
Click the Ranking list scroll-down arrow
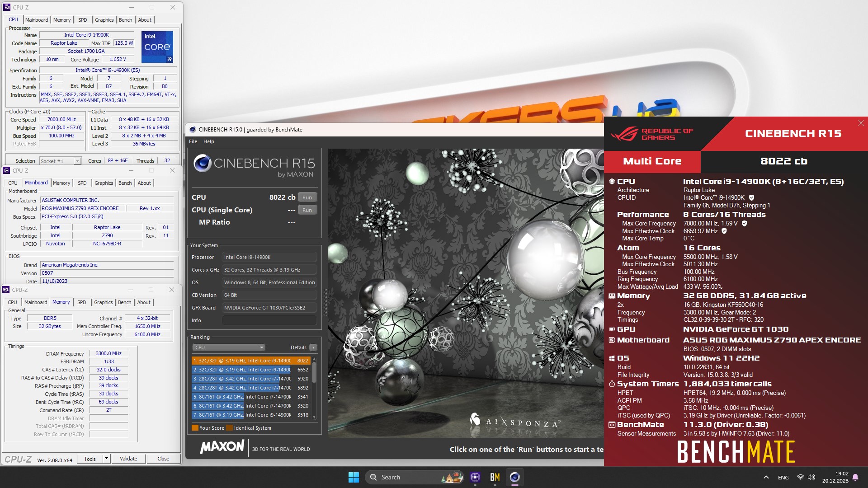[314, 417]
